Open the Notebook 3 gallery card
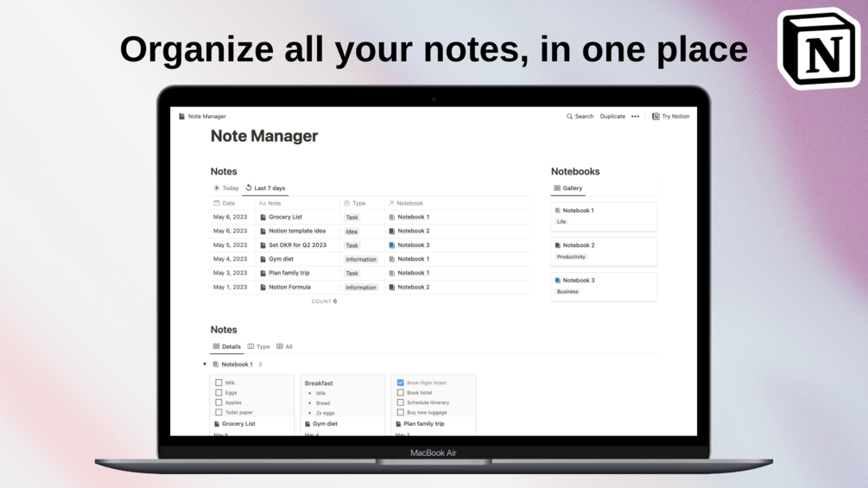 tap(604, 286)
